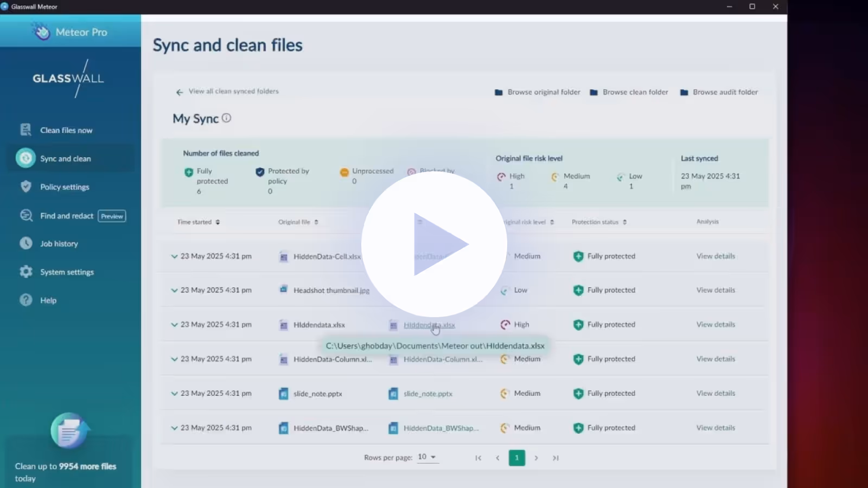Click the Help question mark icon
Viewport: 868px width, 488px height.
click(25, 300)
